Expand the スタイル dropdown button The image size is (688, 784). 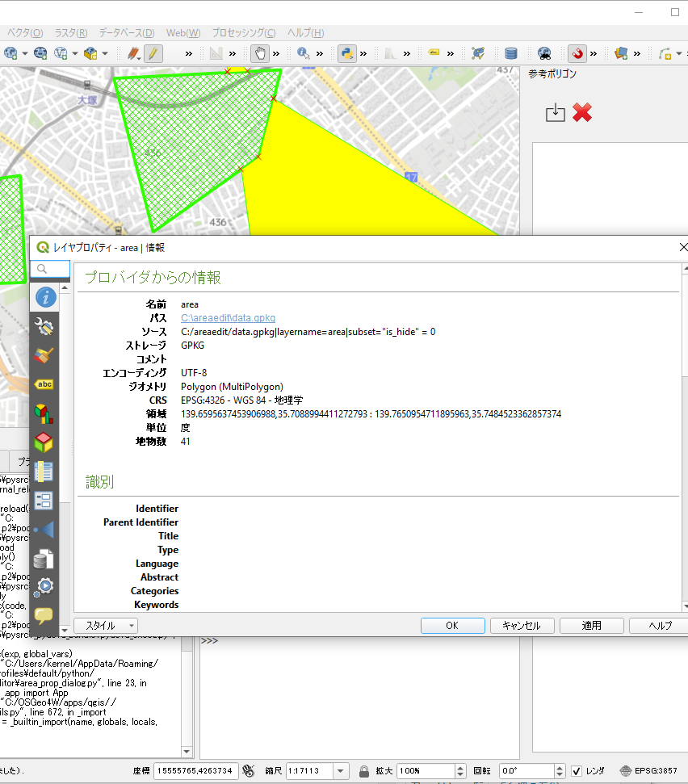pos(106,626)
